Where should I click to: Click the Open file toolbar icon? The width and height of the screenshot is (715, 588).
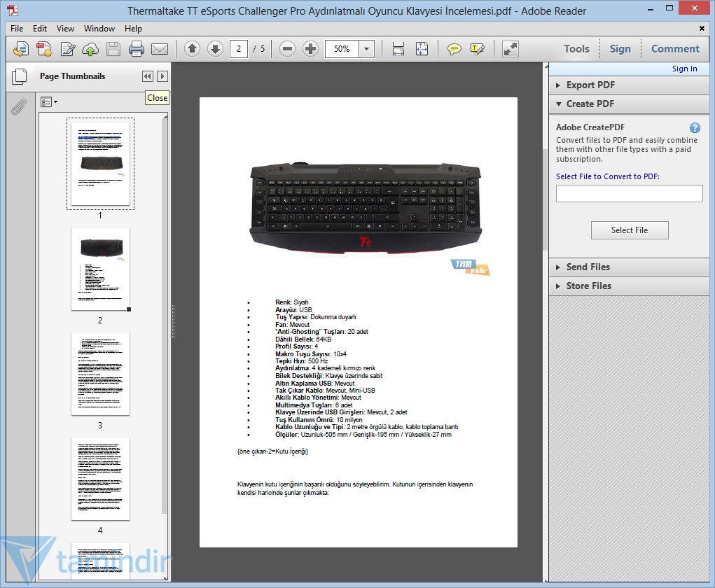point(20,49)
